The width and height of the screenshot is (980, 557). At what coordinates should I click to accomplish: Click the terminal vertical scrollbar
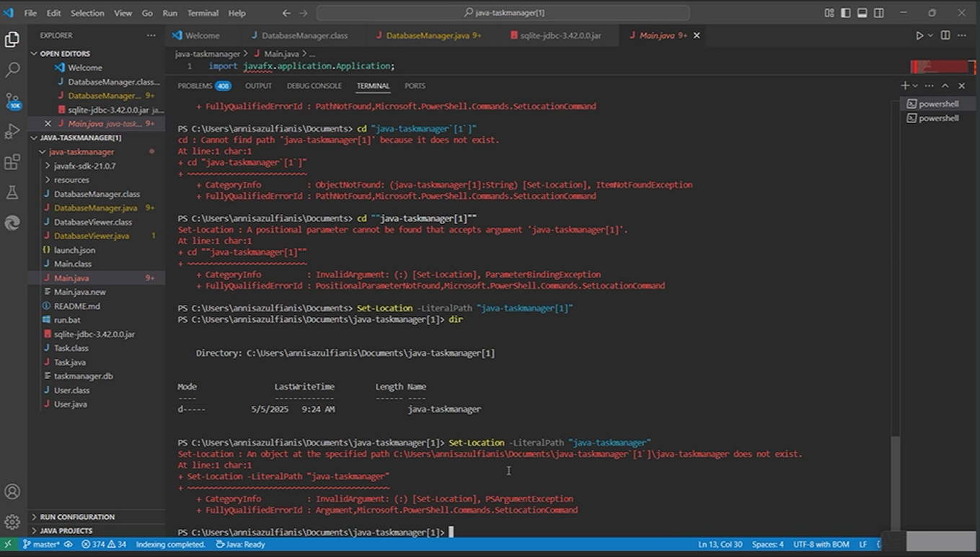[x=896, y=482]
